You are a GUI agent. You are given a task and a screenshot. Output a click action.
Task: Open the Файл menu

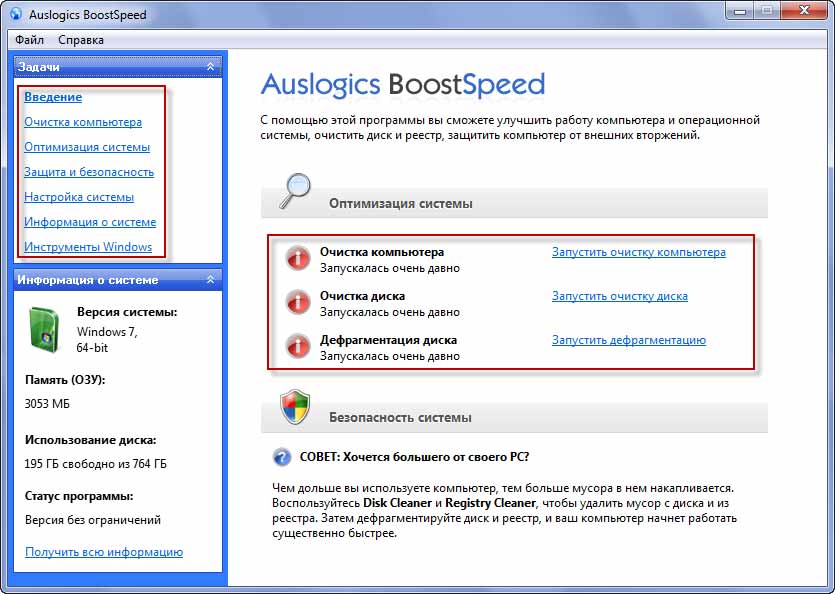(29, 40)
